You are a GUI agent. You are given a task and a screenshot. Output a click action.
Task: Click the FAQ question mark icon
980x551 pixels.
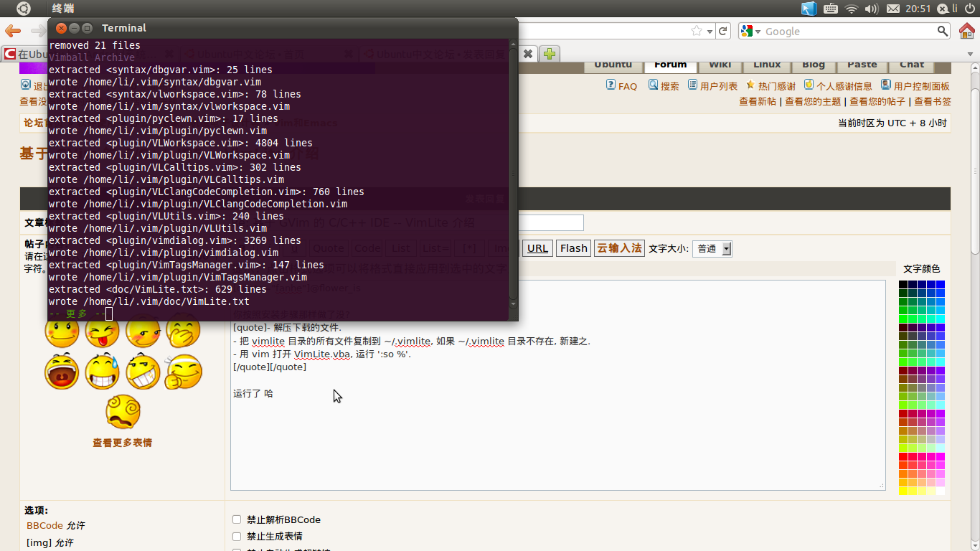(x=611, y=85)
